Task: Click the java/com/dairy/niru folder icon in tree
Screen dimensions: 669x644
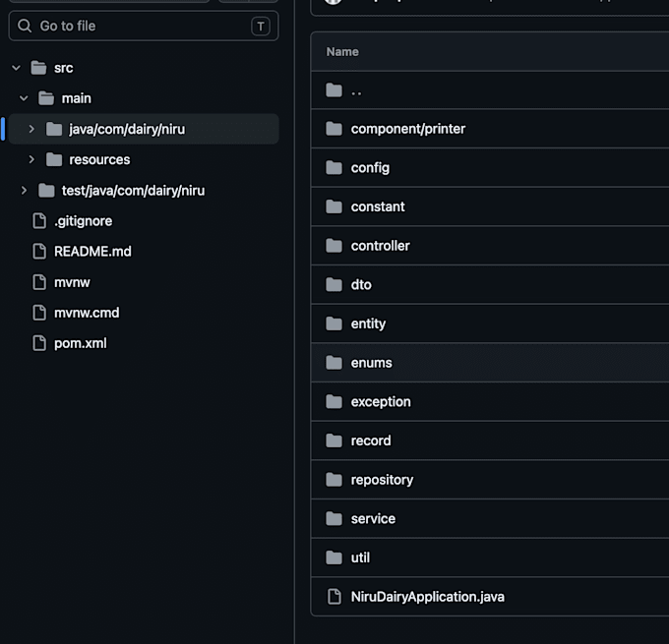Action: coord(54,129)
